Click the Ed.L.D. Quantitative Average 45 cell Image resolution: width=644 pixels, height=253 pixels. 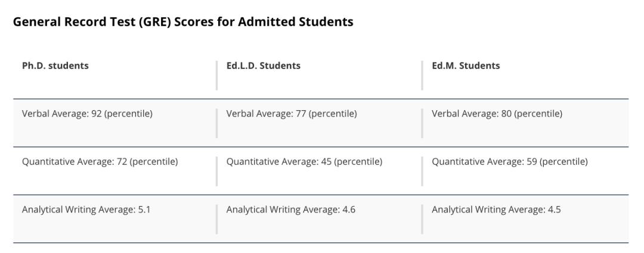304,162
